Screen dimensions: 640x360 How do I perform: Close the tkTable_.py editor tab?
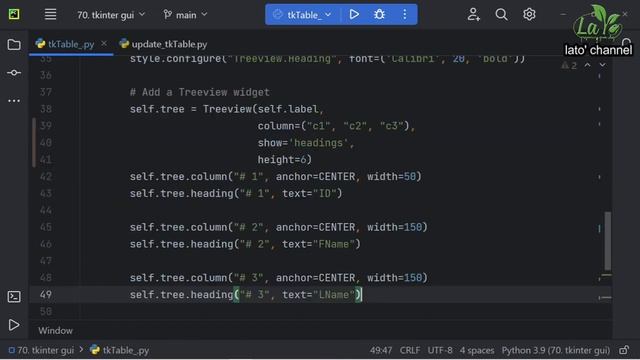click(104, 43)
